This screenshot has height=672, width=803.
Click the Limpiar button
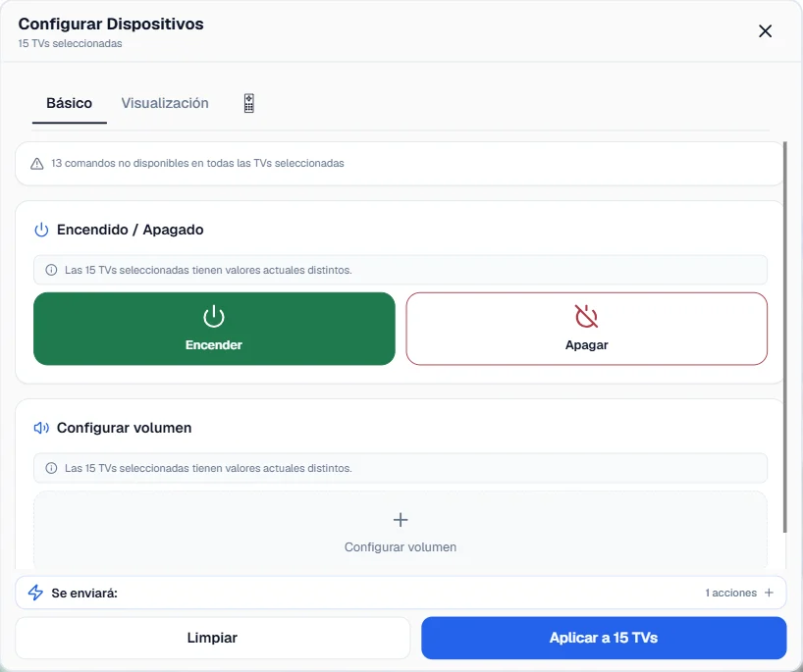pyautogui.click(x=212, y=638)
